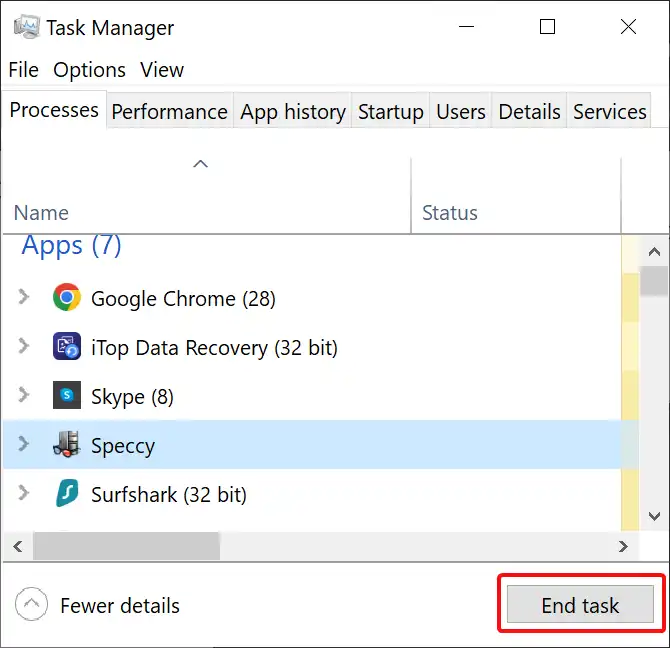Image resolution: width=670 pixels, height=648 pixels.
Task: Expand the iTop Data Recovery process group
Action: coord(24,346)
